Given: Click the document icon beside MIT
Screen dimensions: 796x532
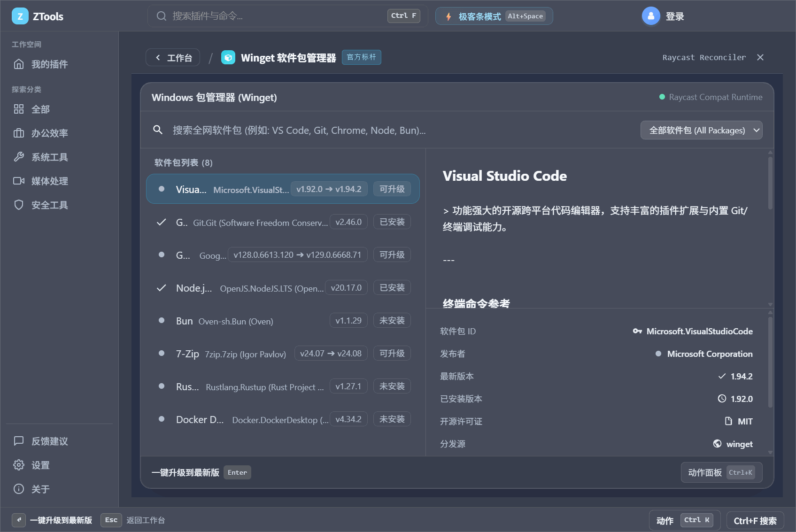Looking at the screenshot, I should point(728,422).
